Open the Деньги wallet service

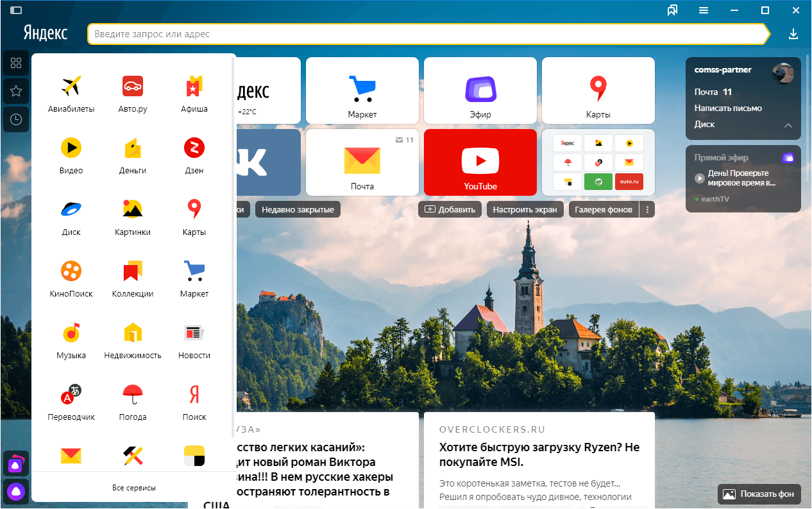coord(133,155)
